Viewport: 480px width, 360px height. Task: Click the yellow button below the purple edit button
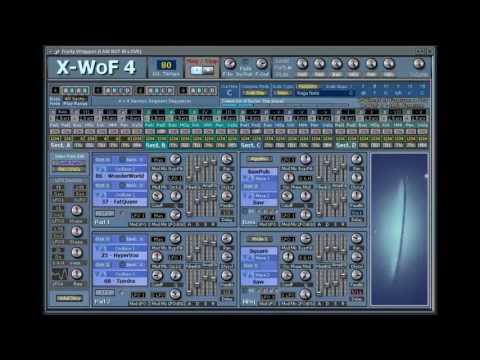coord(69,169)
